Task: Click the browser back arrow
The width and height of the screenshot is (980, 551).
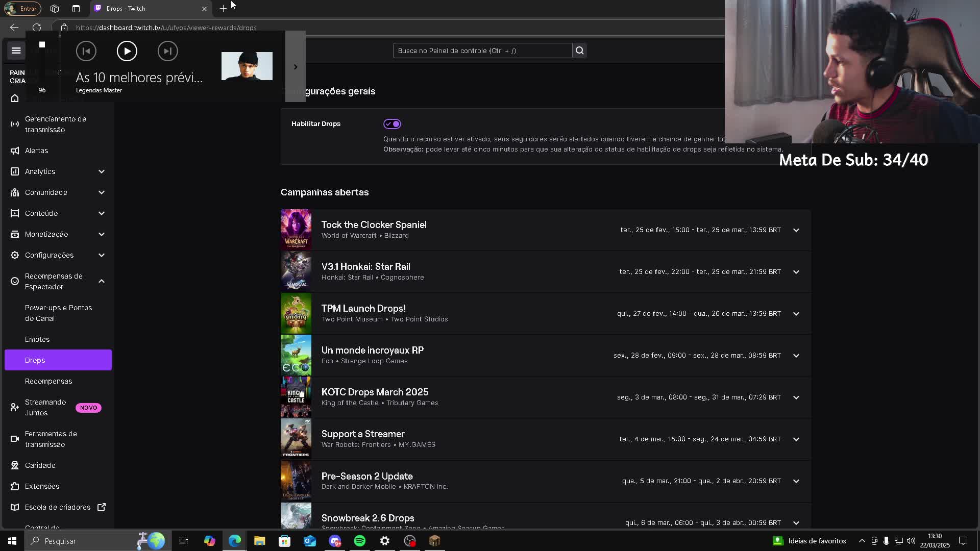Action: pyautogui.click(x=14, y=28)
